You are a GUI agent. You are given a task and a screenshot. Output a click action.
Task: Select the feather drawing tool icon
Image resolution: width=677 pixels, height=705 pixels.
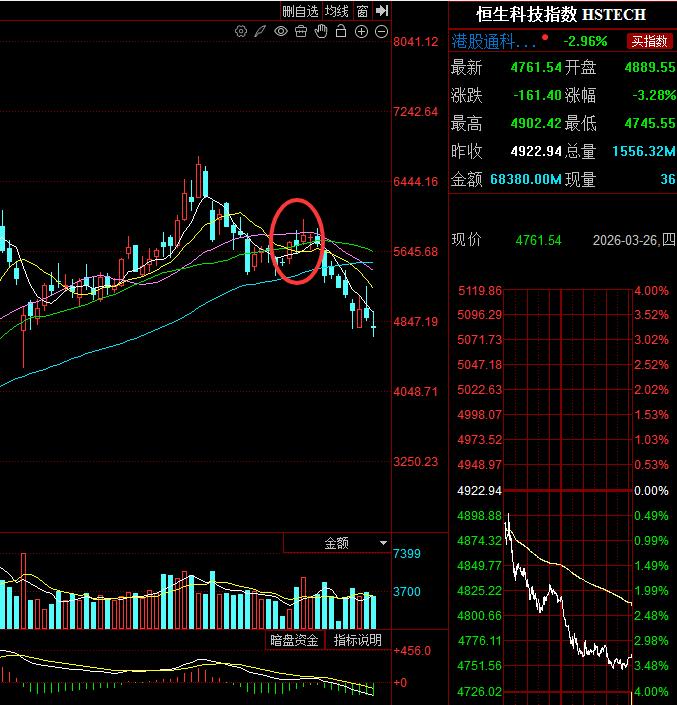(x=260, y=31)
